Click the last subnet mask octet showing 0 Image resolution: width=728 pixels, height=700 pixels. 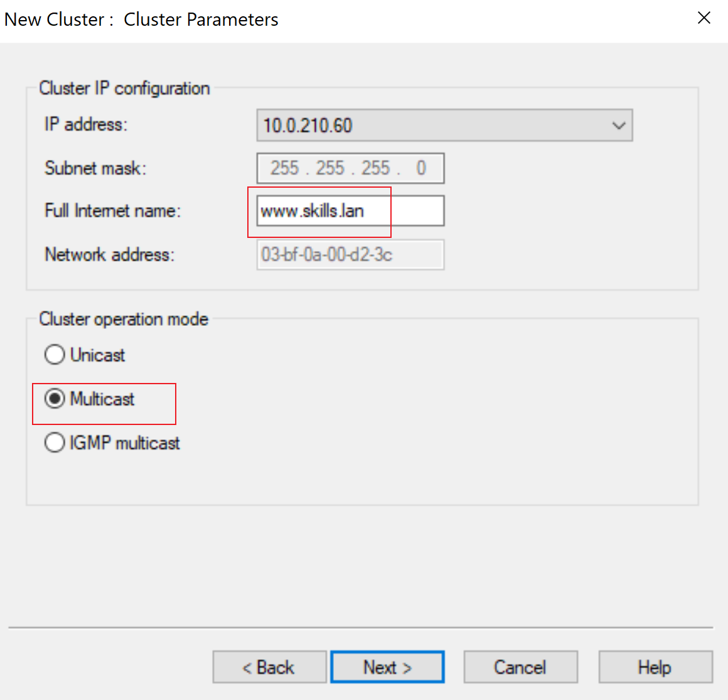tap(421, 168)
